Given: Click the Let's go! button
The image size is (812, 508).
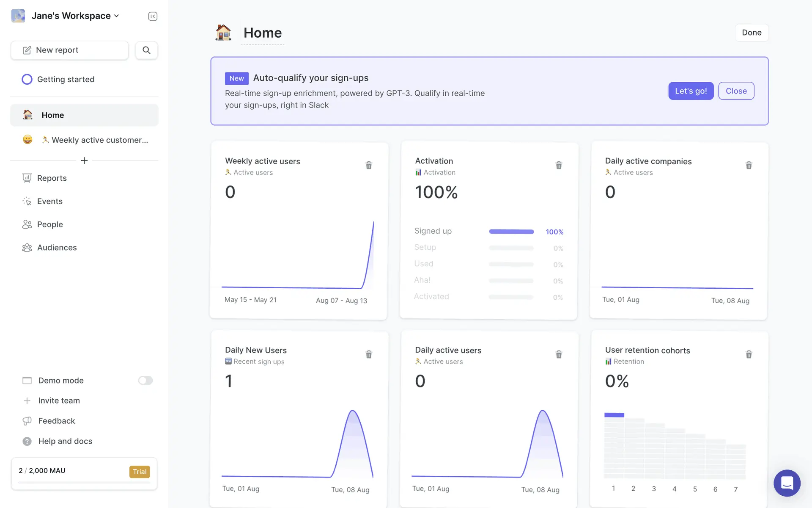Looking at the screenshot, I should click(691, 91).
